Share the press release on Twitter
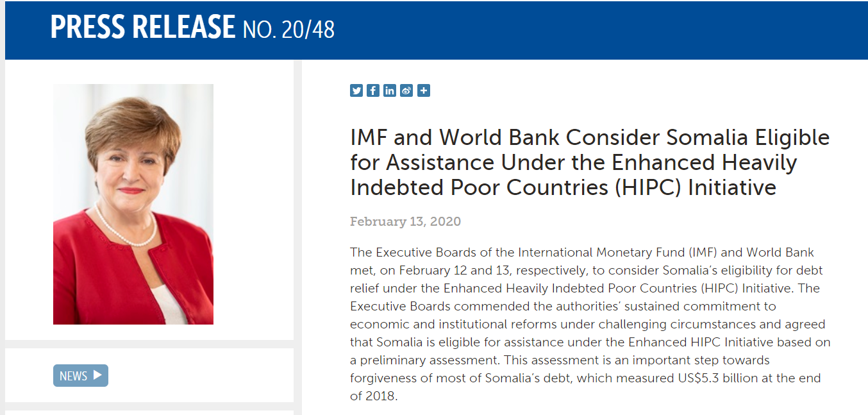 pyautogui.click(x=356, y=90)
